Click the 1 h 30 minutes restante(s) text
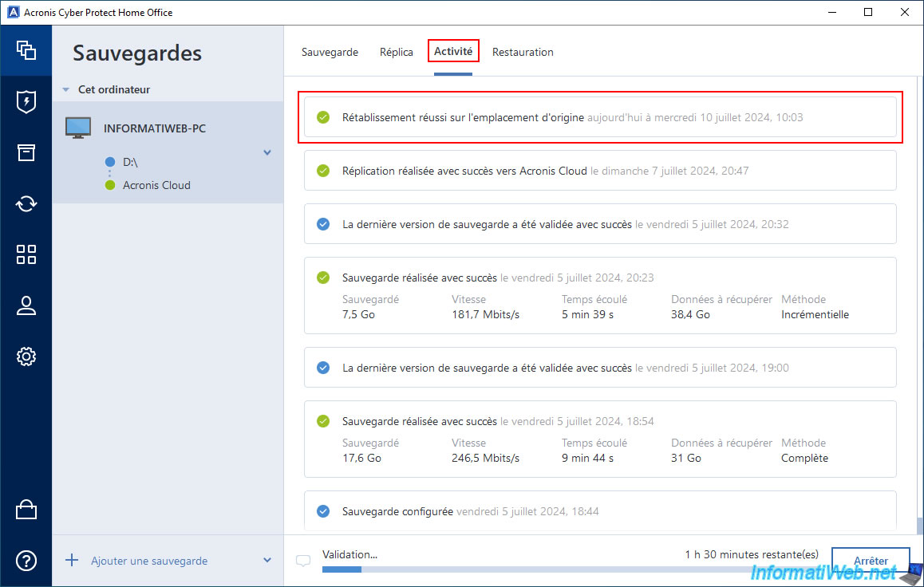The image size is (924, 587). [752, 554]
